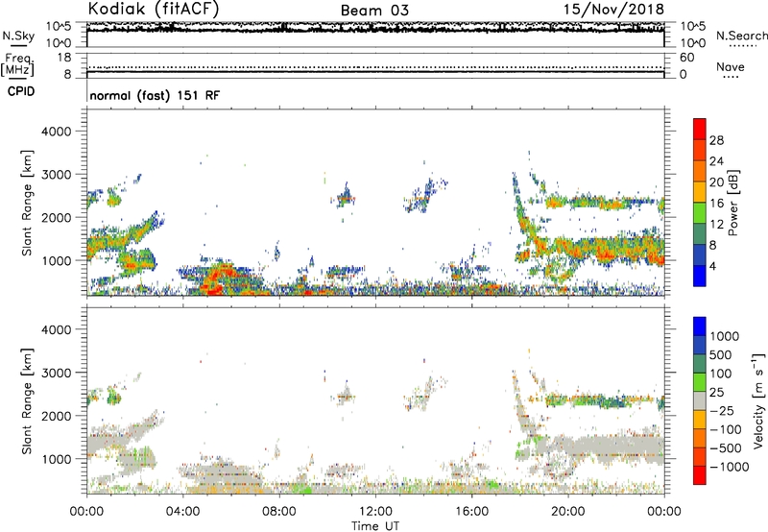Click the Velocity colorbar value '-1000'
This screenshot has height=532, width=768.
coord(730,467)
